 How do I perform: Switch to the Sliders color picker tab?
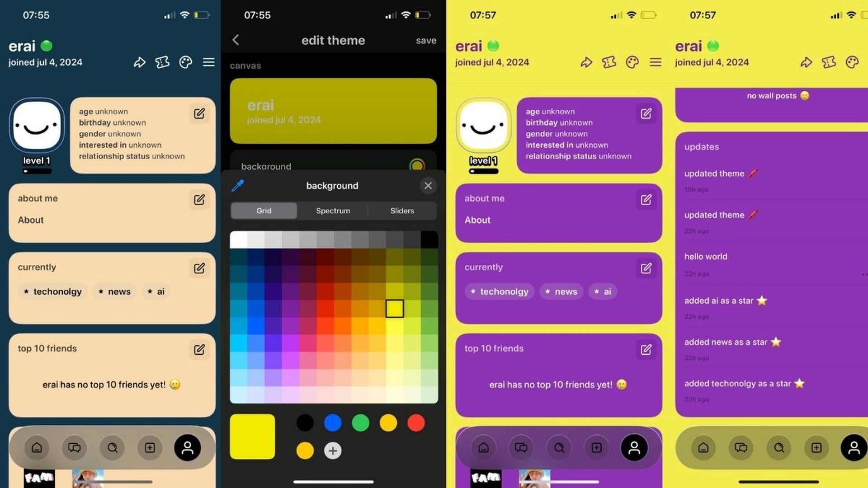point(402,210)
